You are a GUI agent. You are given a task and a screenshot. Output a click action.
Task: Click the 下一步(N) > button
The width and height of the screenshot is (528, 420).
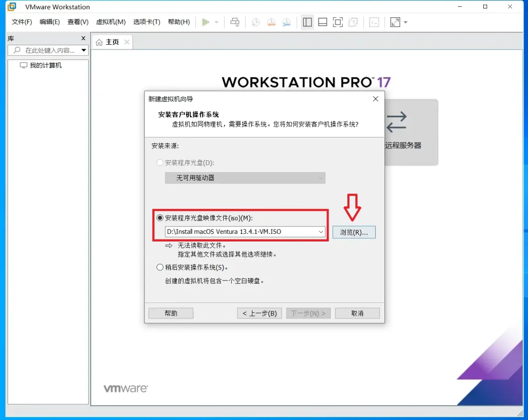click(x=308, y=313)
